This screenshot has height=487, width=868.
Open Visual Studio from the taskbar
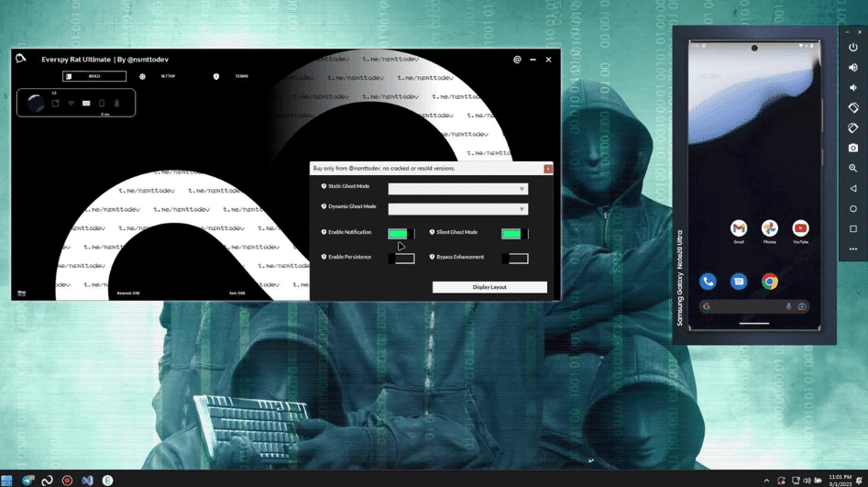pos(87,481)
